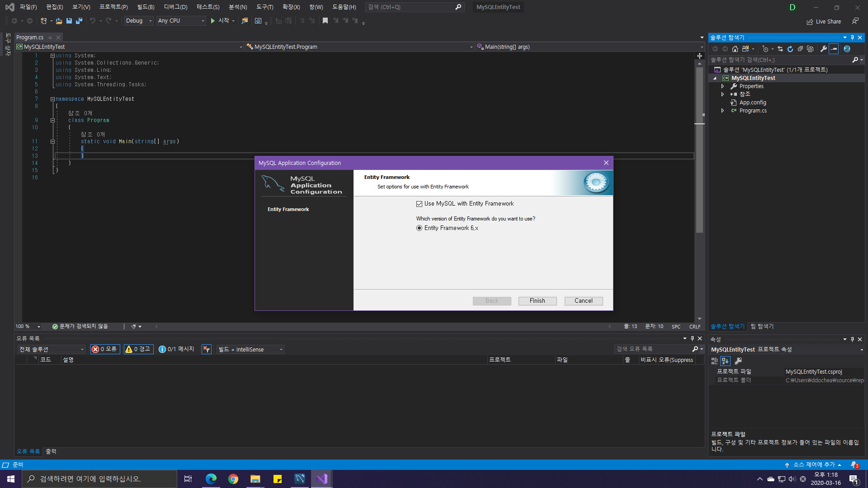This screenshot has width=868, height=488.
Task: Click alphabetical sort icon in Properties panel
Action: [725, 361]
